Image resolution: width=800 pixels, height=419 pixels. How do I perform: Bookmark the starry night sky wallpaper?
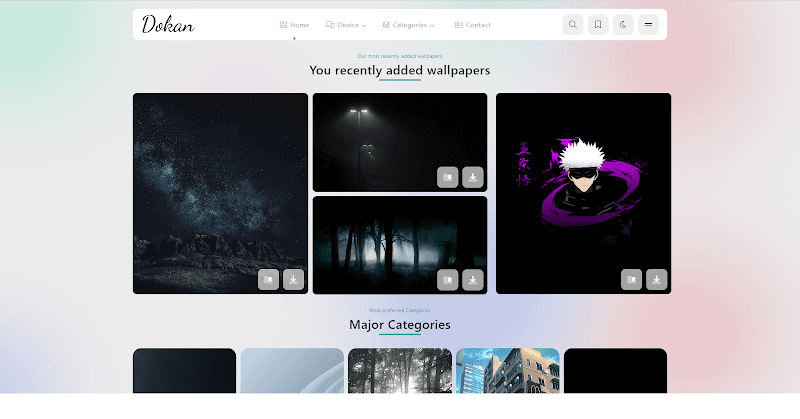coord(268,280)
